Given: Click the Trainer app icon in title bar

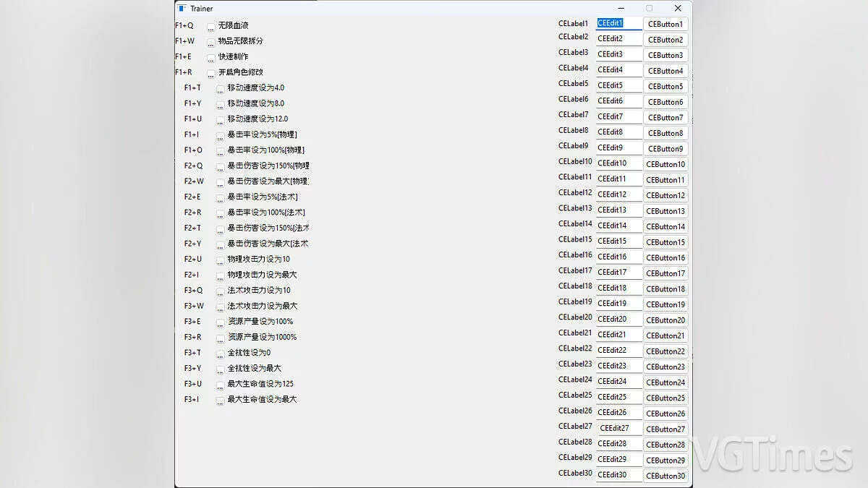Looking at the screenshot, I should coord(182,9).
